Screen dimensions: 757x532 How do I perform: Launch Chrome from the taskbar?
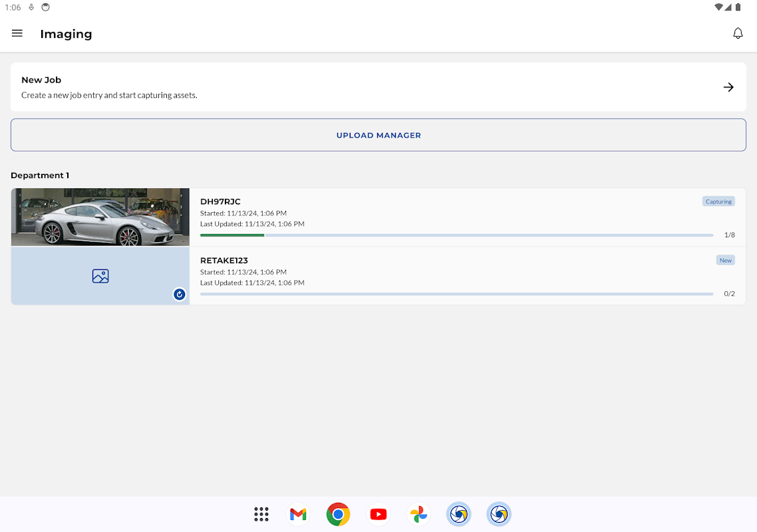(338, 514)
